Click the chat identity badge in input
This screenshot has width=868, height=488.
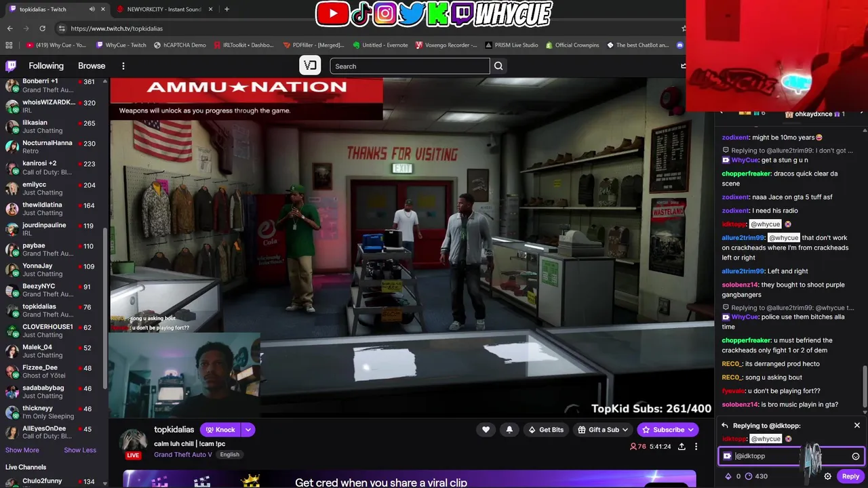click(x=727, y=456)
